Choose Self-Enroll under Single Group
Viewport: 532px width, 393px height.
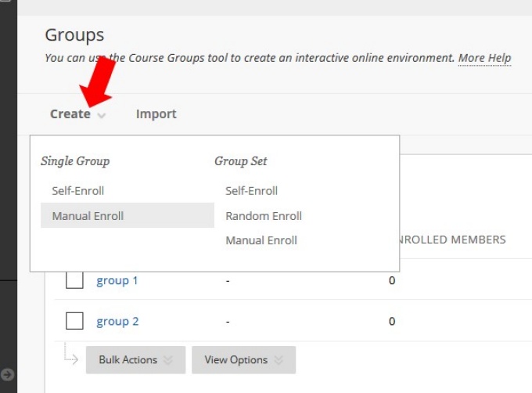click(78, 190)
